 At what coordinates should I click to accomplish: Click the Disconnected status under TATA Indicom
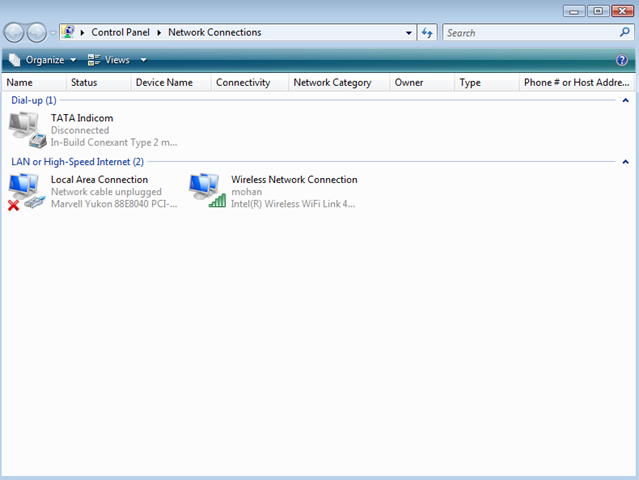click(80, 130)
